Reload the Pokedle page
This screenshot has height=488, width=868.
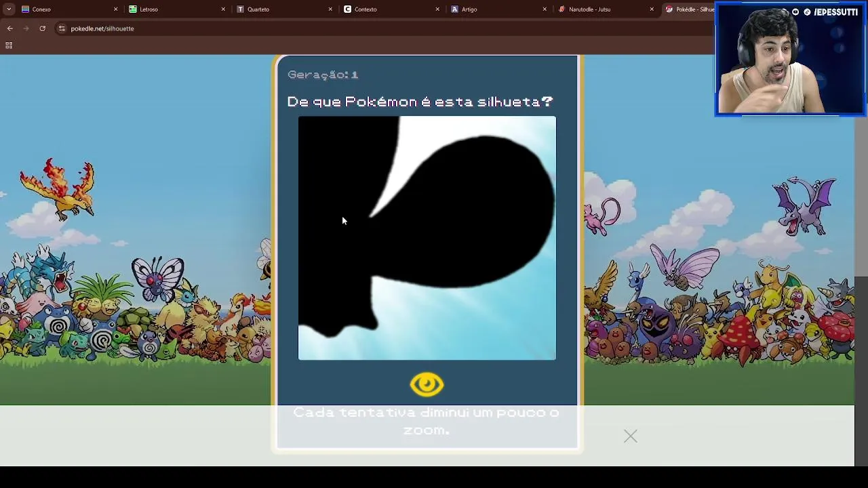[42, 28]
